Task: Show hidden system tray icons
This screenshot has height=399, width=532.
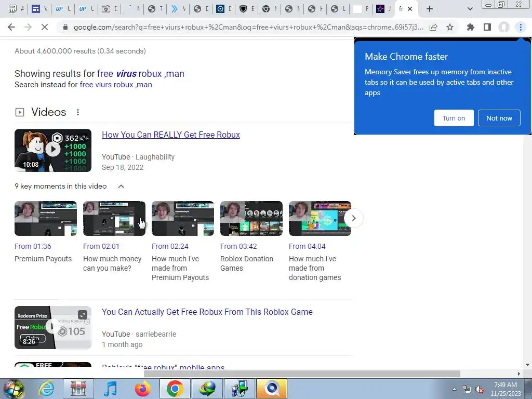Action: click(x=454, y=389)
